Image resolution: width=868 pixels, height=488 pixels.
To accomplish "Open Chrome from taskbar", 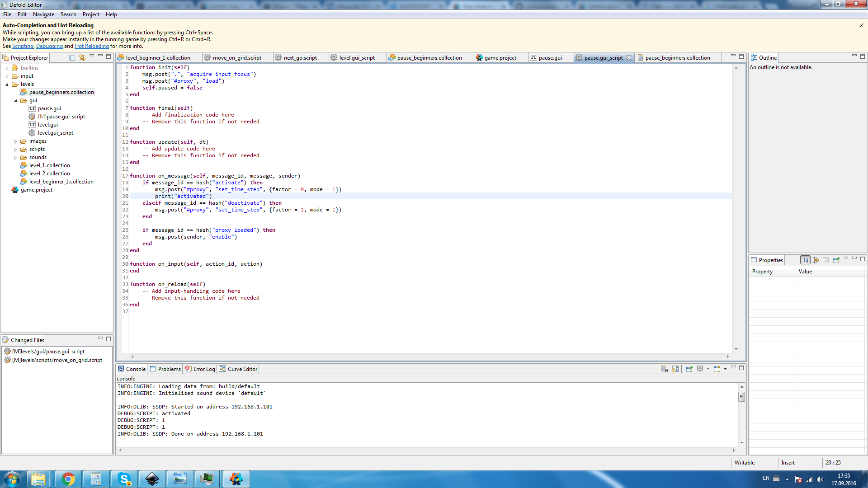I will click(68, 479).
